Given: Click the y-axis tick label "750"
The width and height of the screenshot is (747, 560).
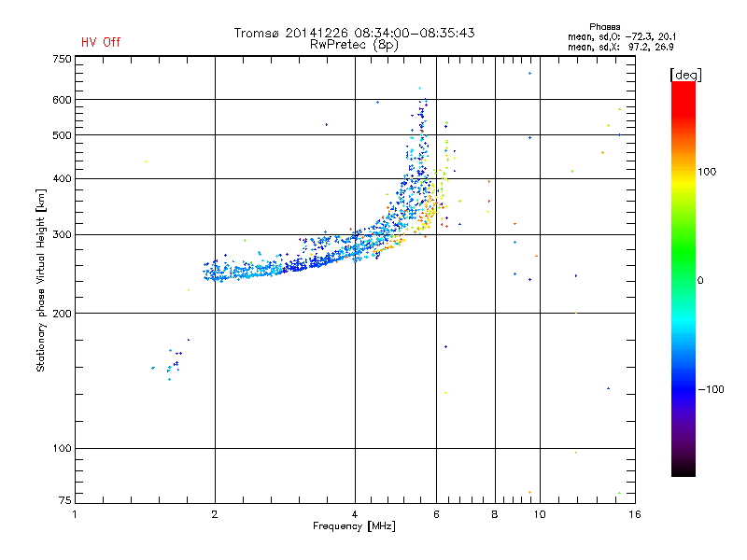Looking at the screenshot, I should [62, 59].
